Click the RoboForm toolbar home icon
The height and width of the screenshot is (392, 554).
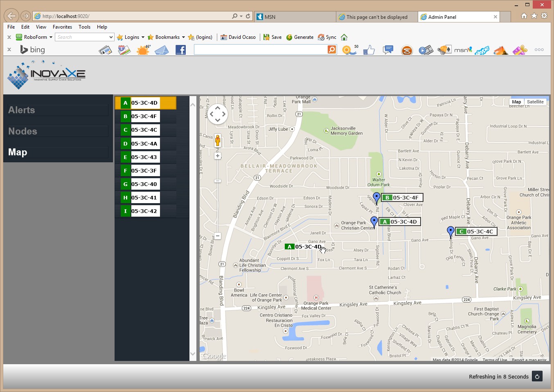tap(344, 37)
